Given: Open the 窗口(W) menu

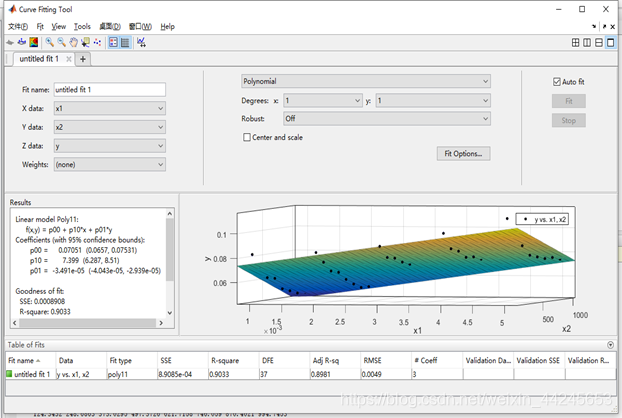Looking at the screenshot, I should coord(140,27).
